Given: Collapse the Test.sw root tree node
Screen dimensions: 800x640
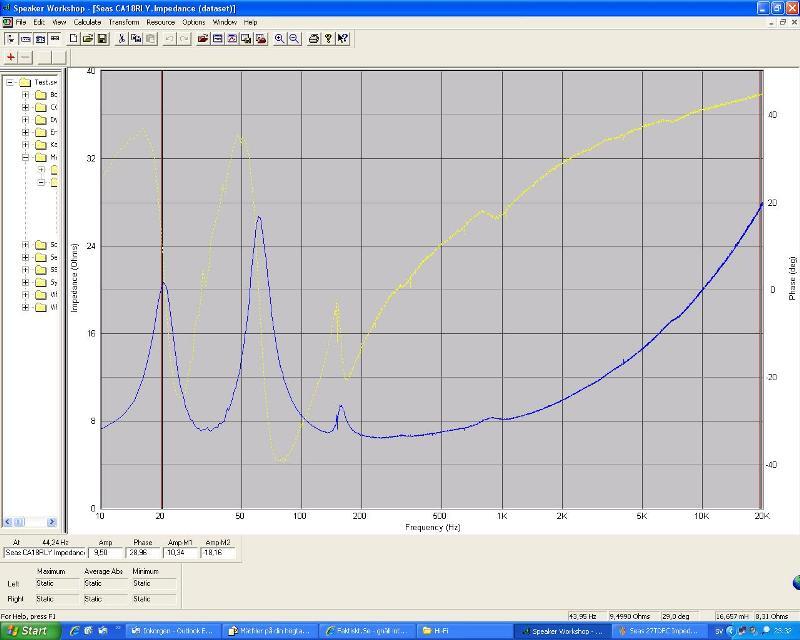Looking at the screenshot, I should [x=10, y=82].
